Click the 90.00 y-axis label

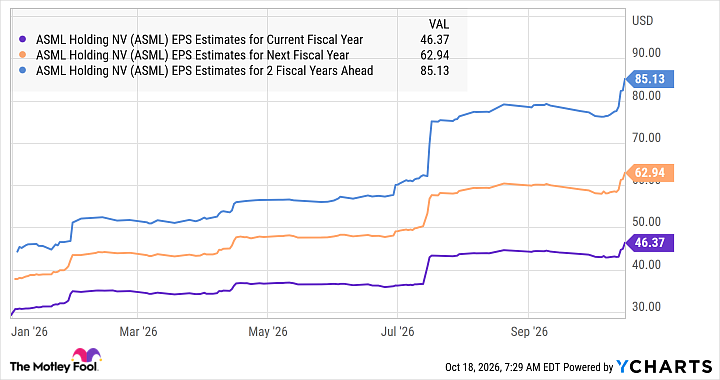[646, 53]
